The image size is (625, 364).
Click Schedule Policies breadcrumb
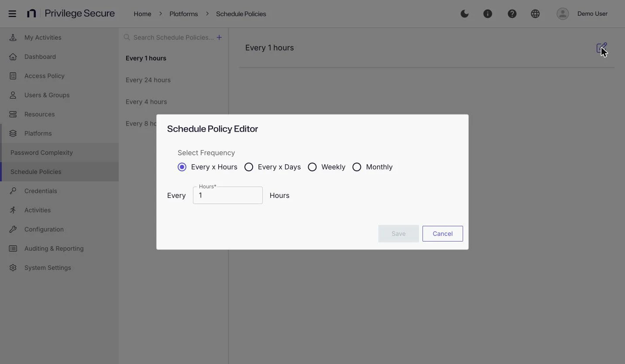(x=241, y=14)
